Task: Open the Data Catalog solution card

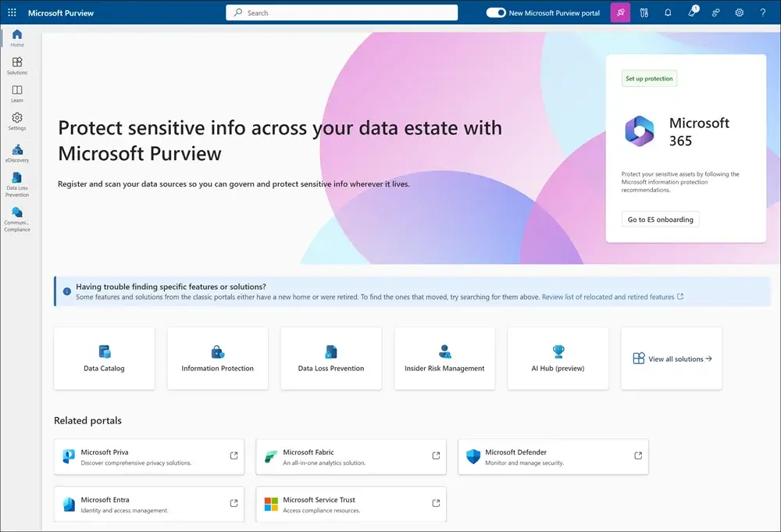Action: click(x=104, y=358)
